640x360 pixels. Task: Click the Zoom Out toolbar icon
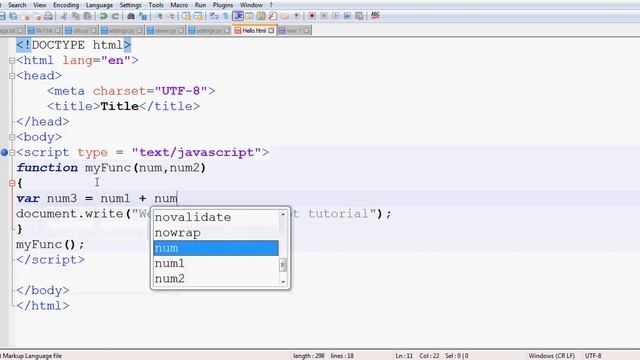pyautogui.click(x=171, y=16)
